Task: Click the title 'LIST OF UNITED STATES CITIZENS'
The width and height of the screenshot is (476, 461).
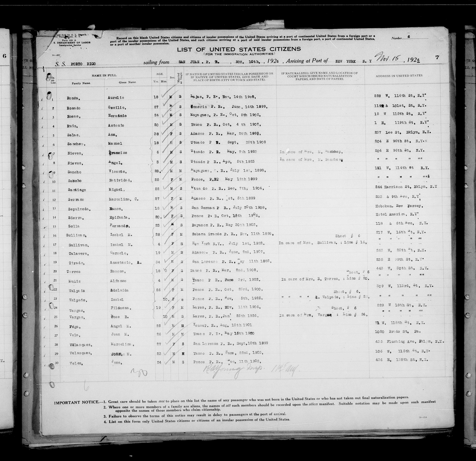Action: click(239, 49)
